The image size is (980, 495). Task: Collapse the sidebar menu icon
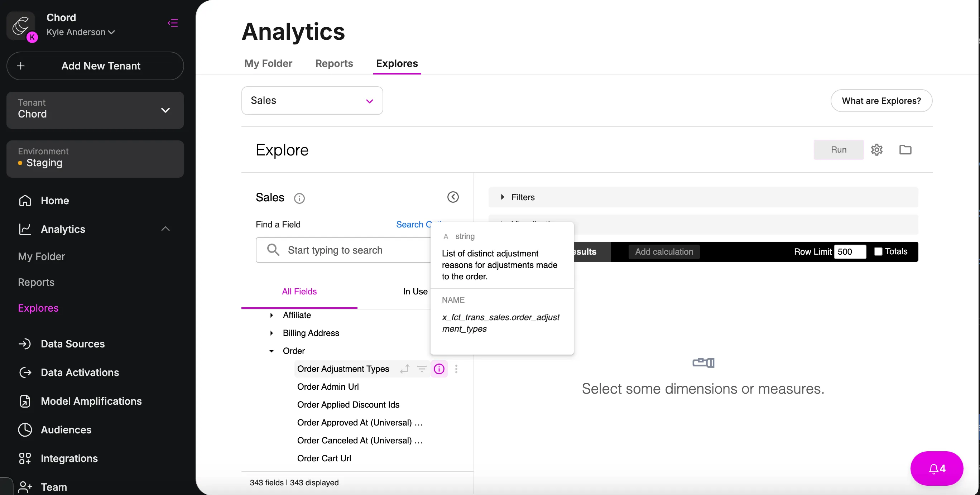pos(173,23)
